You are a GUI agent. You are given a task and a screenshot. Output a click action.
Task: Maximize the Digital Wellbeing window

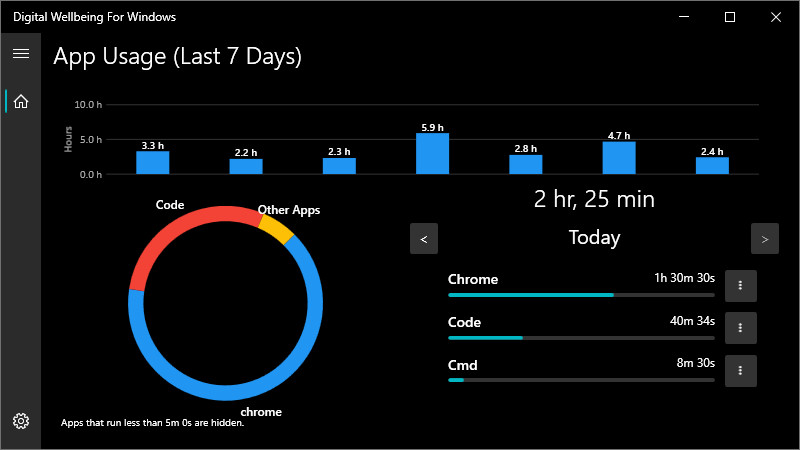tap(730, 17)
